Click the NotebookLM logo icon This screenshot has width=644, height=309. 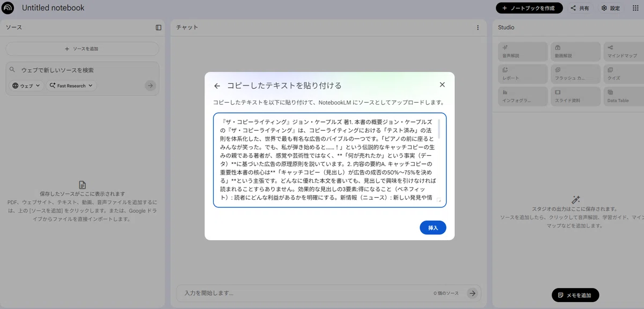click(8, 8)
